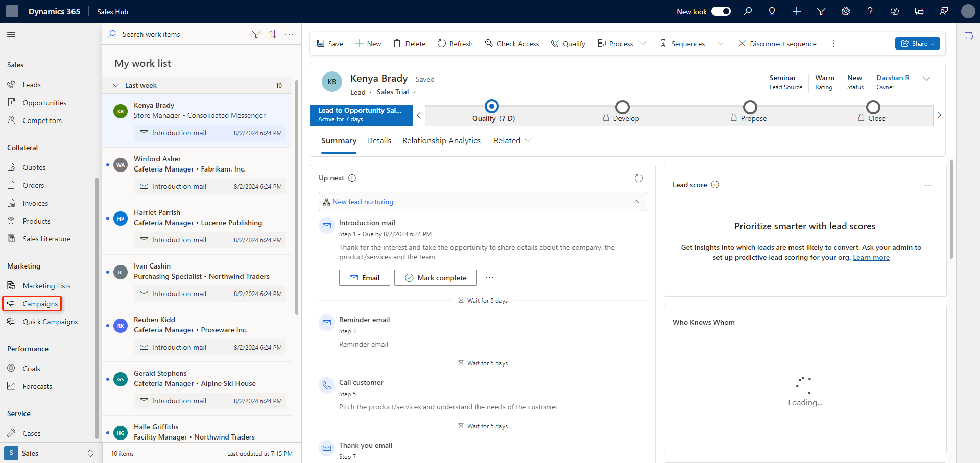
Task: Click Delete in the command bar
Action: coord(409,44)
